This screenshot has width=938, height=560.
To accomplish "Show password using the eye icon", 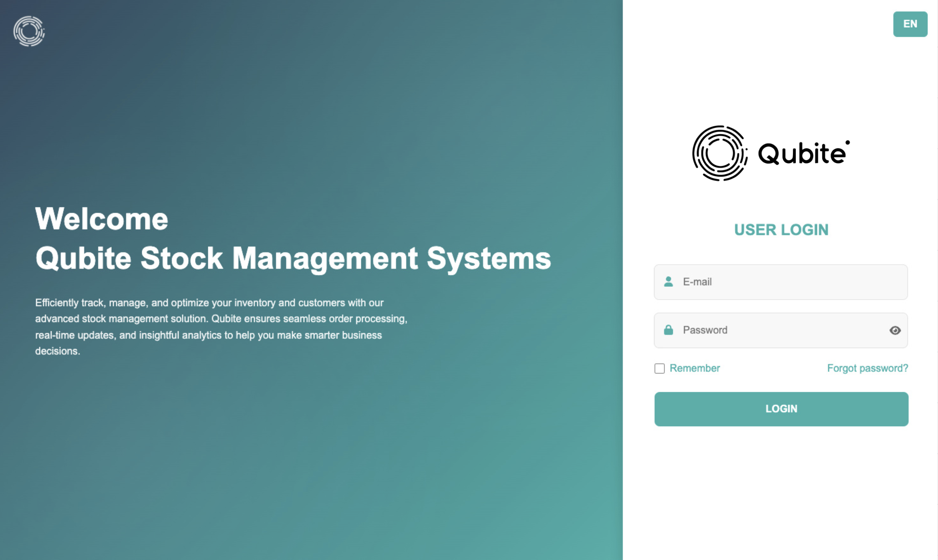I will pos(895,330).
